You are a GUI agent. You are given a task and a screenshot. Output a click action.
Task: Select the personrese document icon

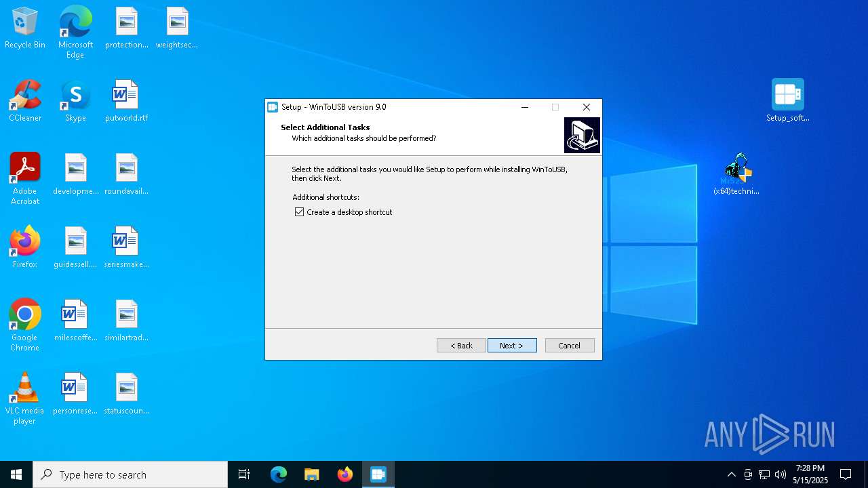pyautogui.click(x=76, y=394)
